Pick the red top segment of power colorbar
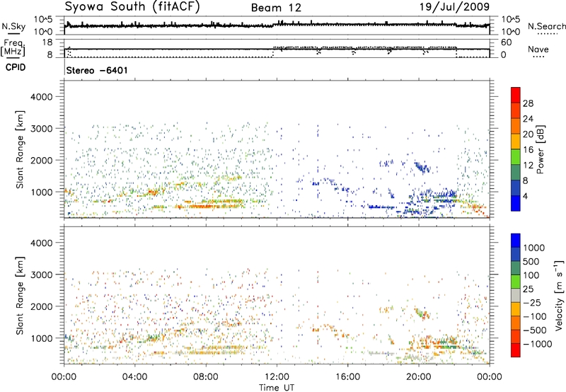566x392 pixels. tap(516, 95)
